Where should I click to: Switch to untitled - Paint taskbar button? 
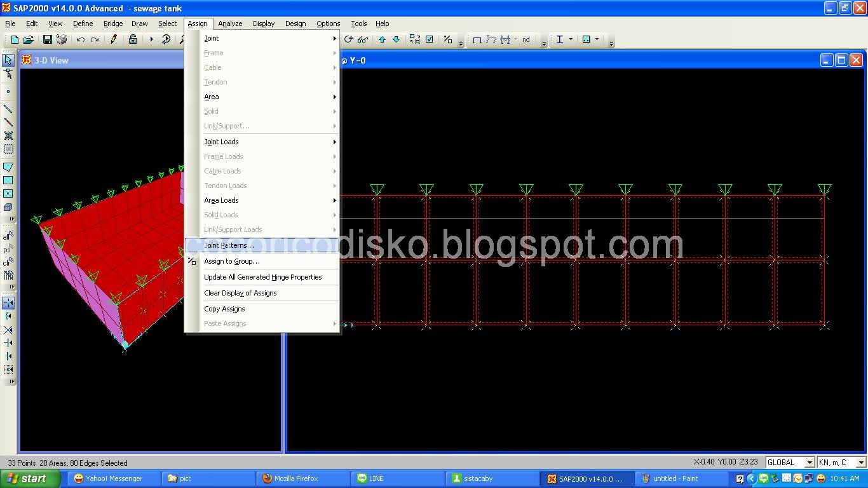(x=682, y=478)
